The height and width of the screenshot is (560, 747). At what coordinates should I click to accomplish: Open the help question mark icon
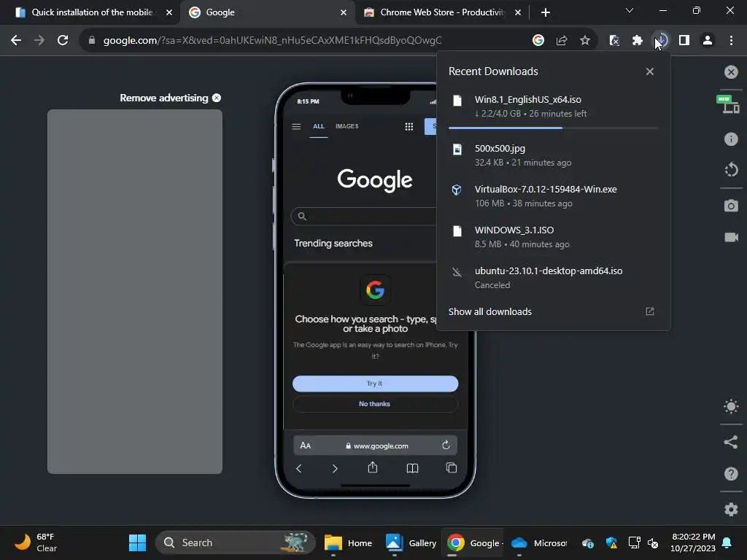pos(731,474)
